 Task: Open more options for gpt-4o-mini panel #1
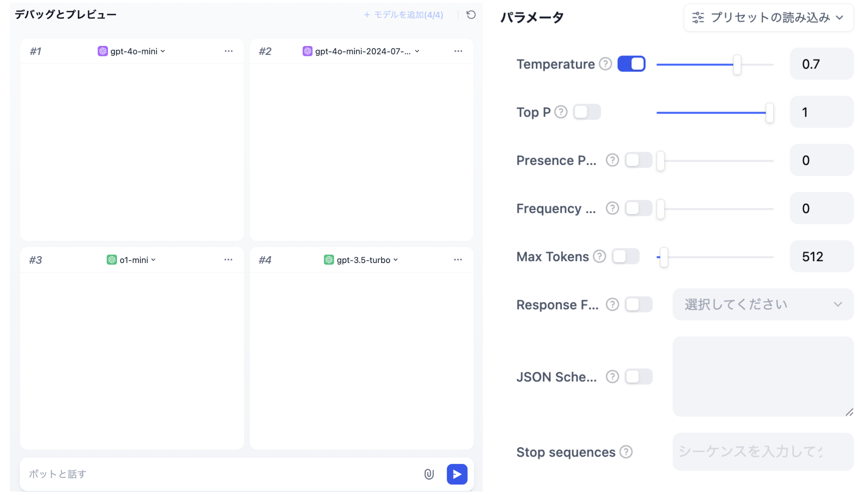[x=229, y=51]
